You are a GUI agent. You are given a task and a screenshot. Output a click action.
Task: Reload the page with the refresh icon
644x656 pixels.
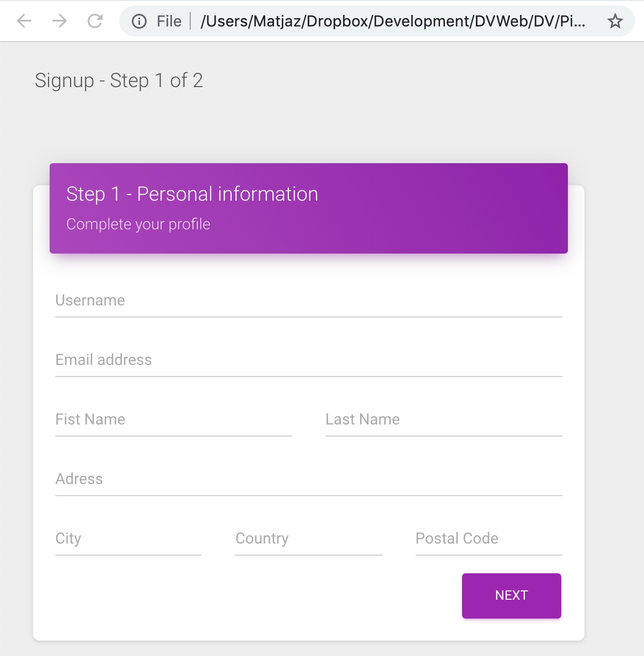[95, 21]
